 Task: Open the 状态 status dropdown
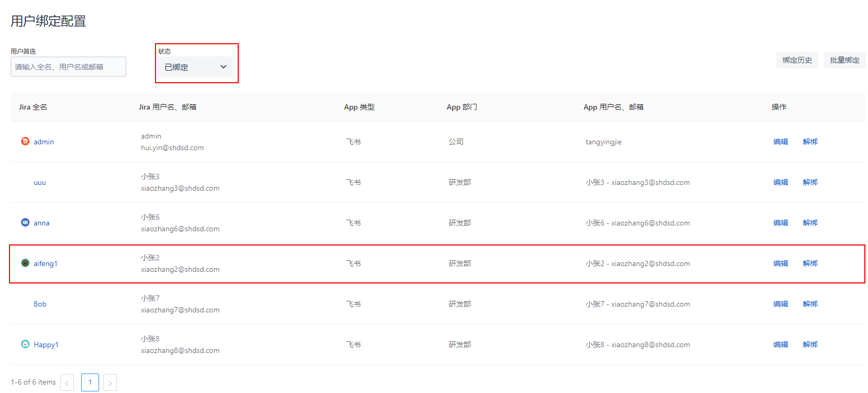196,67
